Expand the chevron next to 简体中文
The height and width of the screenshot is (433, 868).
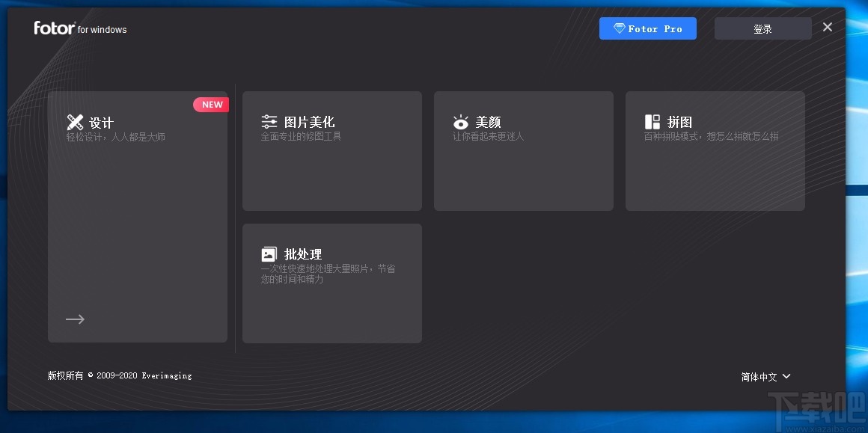pyautogui.click(x=786, y=377)
